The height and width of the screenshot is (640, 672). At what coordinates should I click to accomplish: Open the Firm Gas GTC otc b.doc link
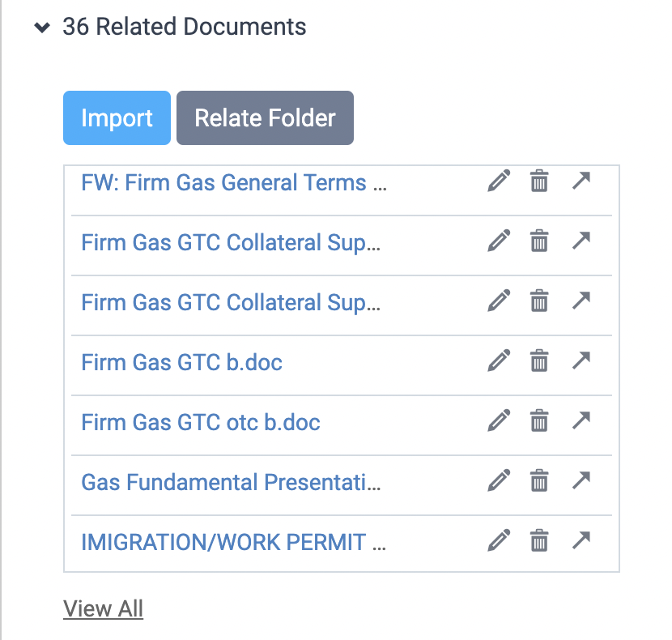[201, 423]
